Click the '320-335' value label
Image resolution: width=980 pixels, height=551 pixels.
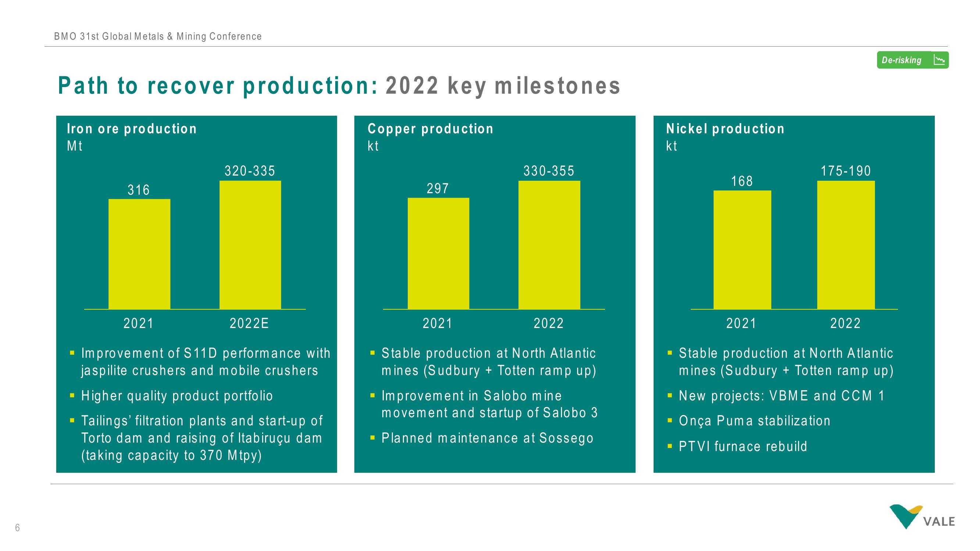[250, 171]
